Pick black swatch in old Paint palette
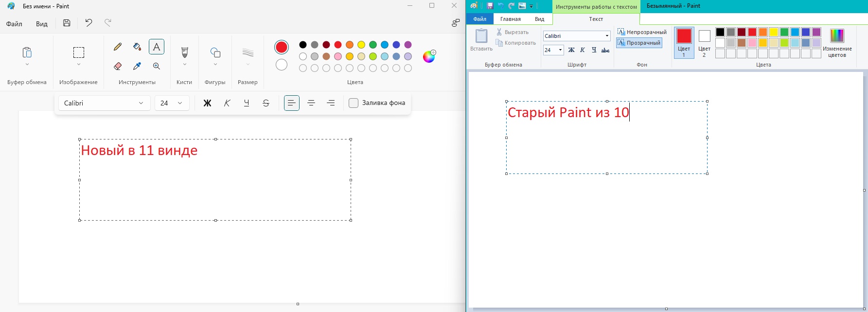Image resolution: width=868 pixels, height=312 pixels. [720, 32]
